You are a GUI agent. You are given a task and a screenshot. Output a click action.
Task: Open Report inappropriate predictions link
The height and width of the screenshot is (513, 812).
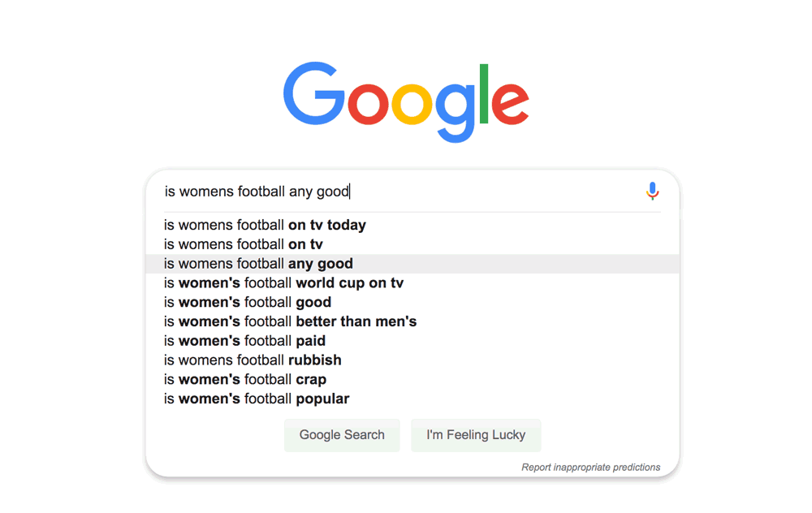(590, 468)
